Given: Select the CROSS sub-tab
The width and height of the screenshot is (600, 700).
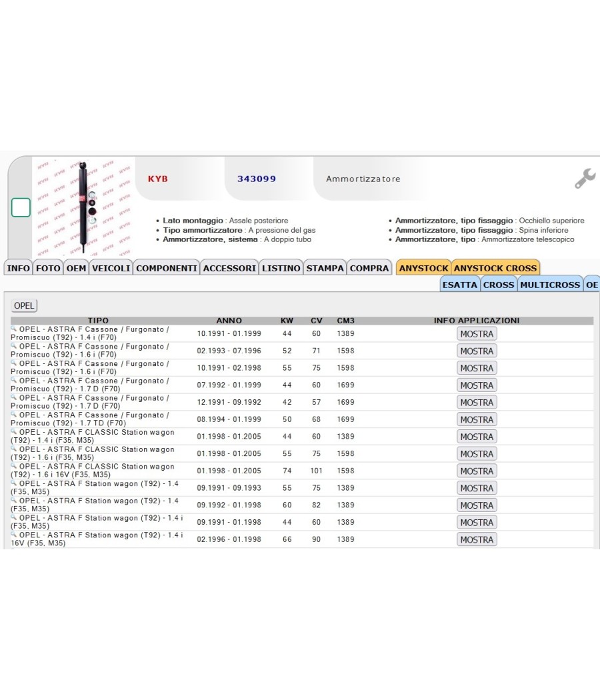Looking at the screenshot, I should (499, 285).
